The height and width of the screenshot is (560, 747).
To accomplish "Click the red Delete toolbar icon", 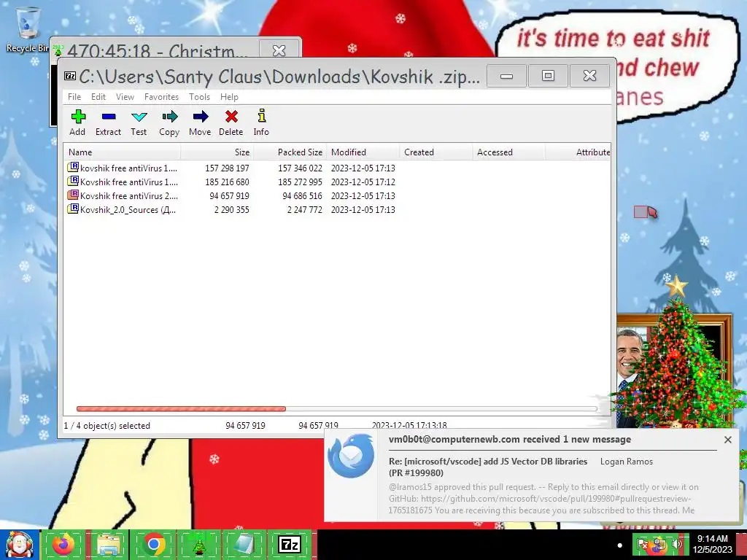I will click(231, 117).
